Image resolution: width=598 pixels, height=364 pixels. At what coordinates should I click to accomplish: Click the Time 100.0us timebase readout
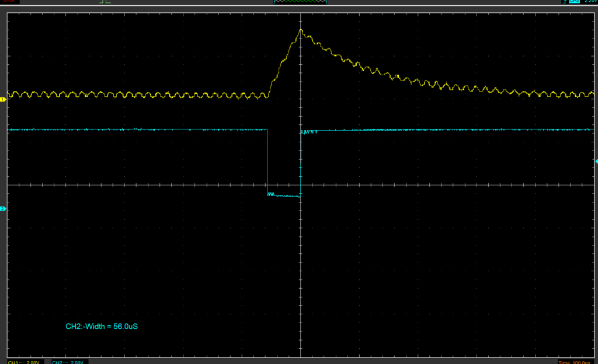pos(576,362)
